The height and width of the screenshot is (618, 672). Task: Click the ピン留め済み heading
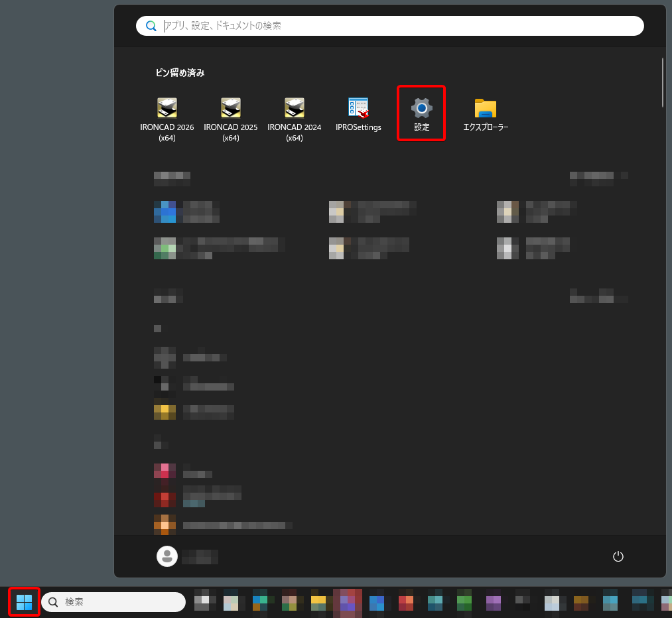tap(180, 73)
